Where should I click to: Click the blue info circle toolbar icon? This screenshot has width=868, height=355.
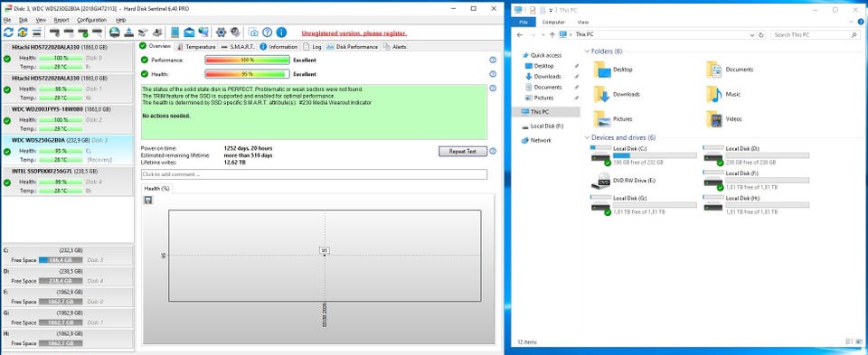[281, 33]
